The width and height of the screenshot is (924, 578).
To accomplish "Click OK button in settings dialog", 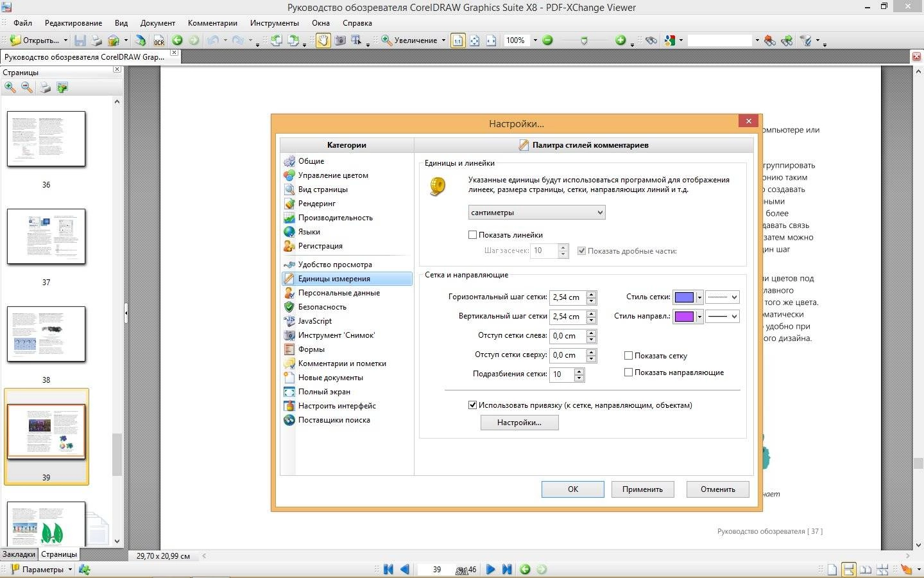I will [572, 489].
